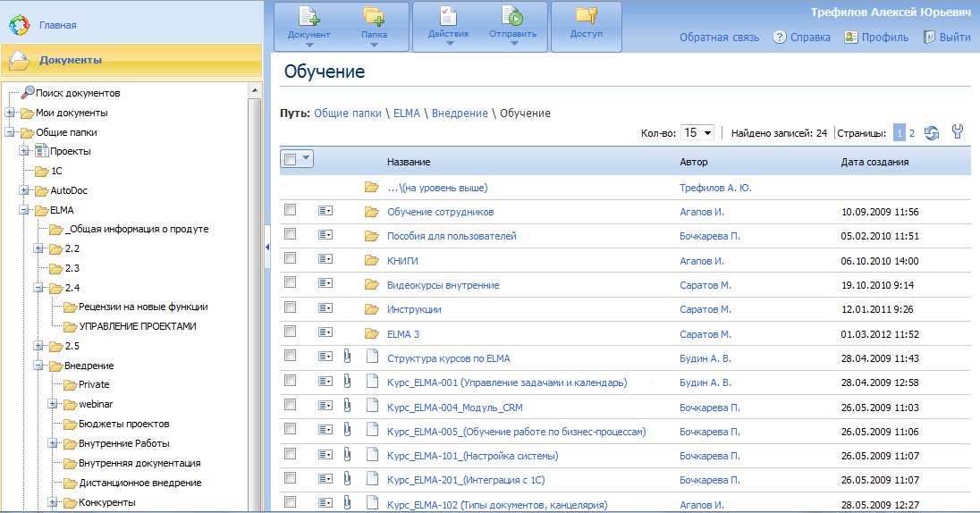
Task: Check the box for Структура курсов по ELMA
Action: tap(290, 357)
